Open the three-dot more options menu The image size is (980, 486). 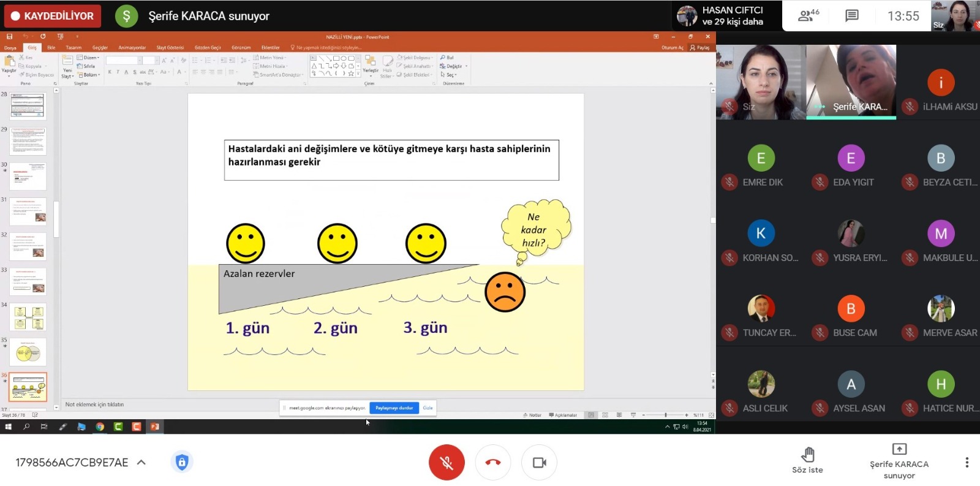point(967,462)
